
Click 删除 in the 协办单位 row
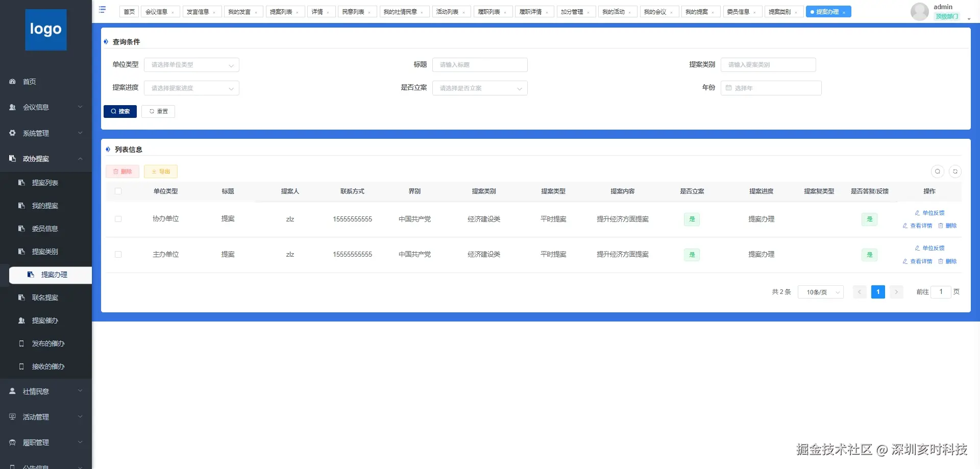[x=947, y=226]
